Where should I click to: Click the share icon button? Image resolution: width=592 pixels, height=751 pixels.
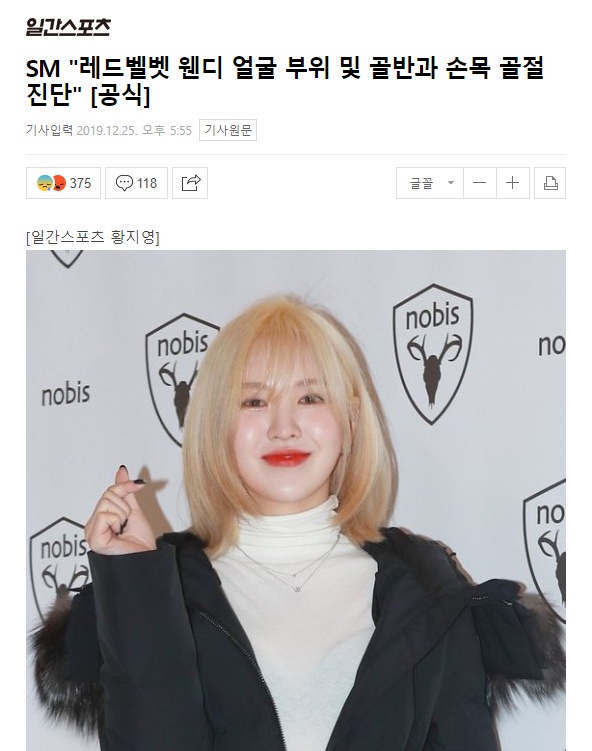pyautogui.click(x=190, y=183)
